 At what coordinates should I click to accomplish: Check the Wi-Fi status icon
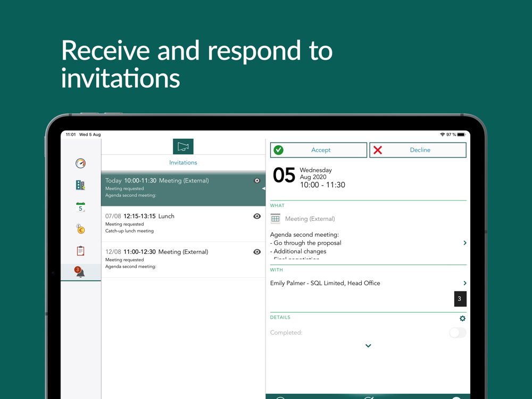point(443,135)
